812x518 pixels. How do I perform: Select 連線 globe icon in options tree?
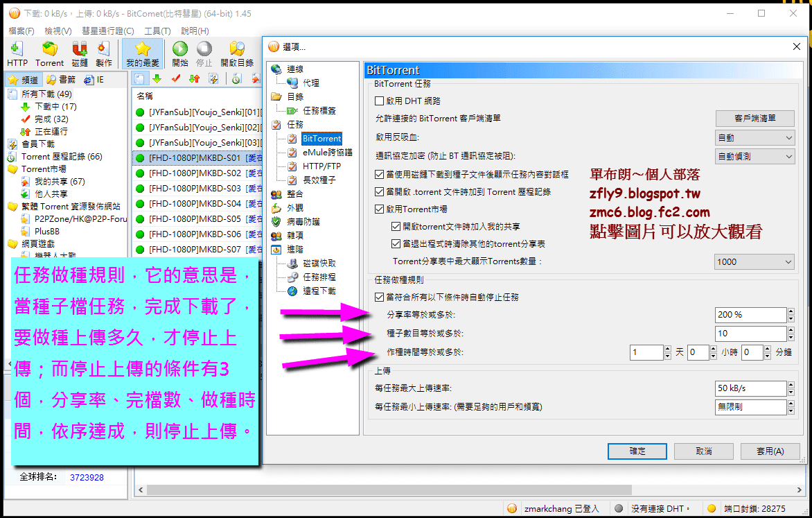click(x=276, y=69)
